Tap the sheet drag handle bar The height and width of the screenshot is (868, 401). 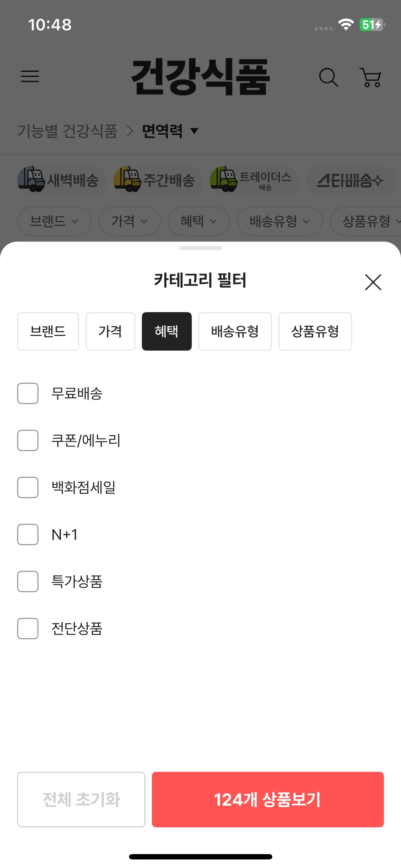pyautogui.click(x=200, y=248)
